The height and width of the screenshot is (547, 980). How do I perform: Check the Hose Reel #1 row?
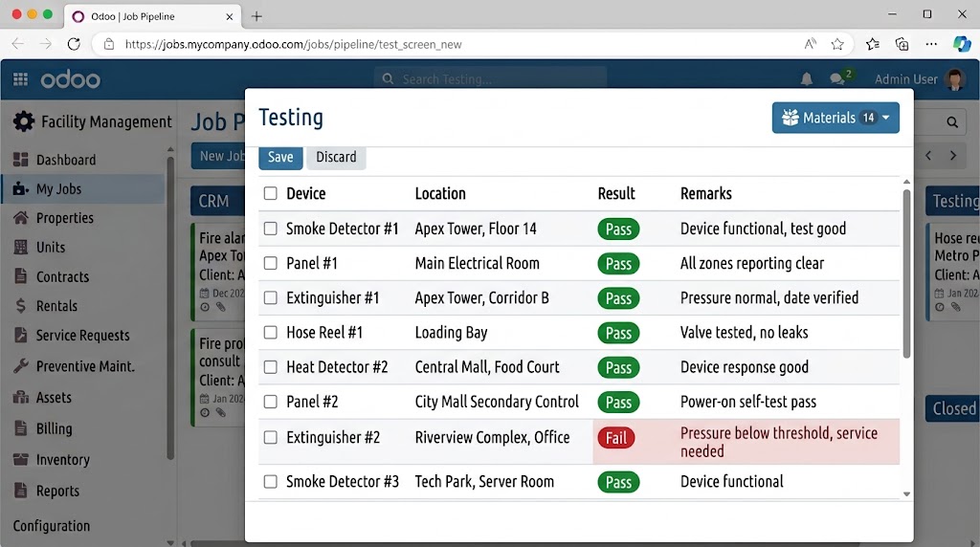pyautogui.click(x=270, y=332)
